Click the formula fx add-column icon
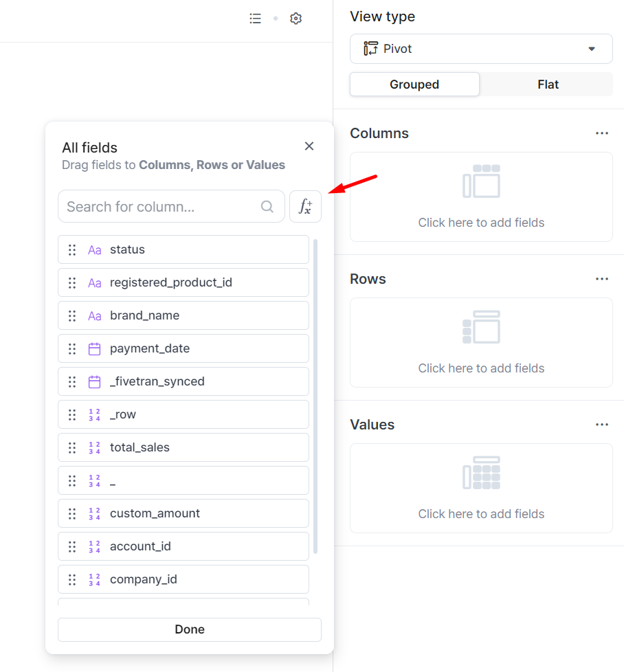Screen dimensions: 624x672 [x=305, y=206]
